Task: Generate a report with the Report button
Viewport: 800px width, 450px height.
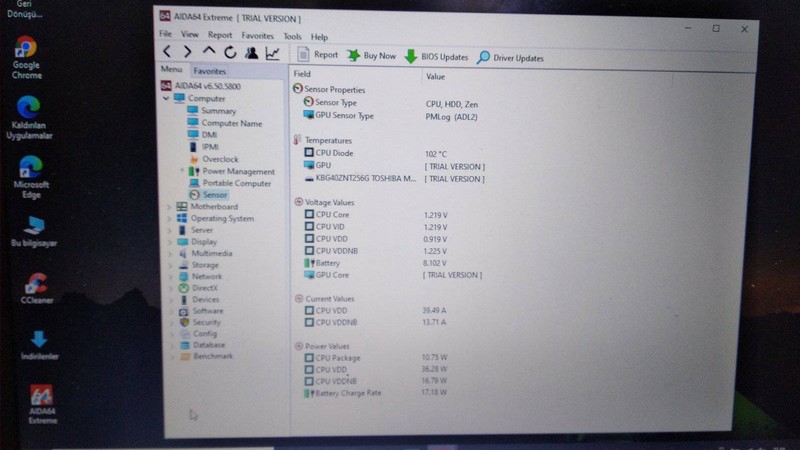Action: point(317,54)
